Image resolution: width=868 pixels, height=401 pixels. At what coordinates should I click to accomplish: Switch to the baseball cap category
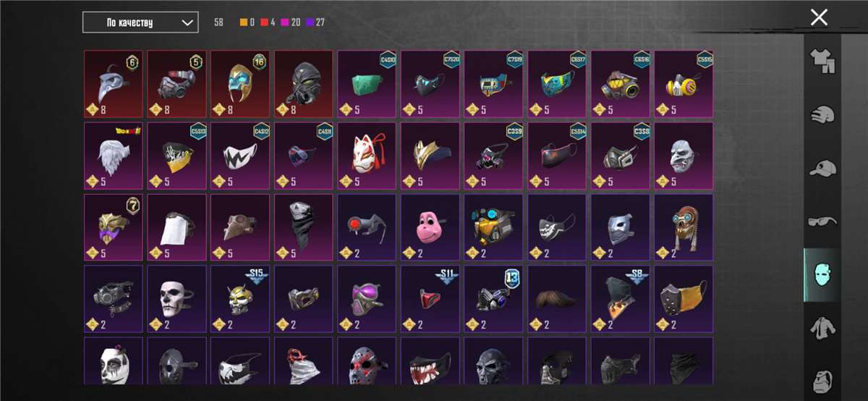click(x=822, y=168)
